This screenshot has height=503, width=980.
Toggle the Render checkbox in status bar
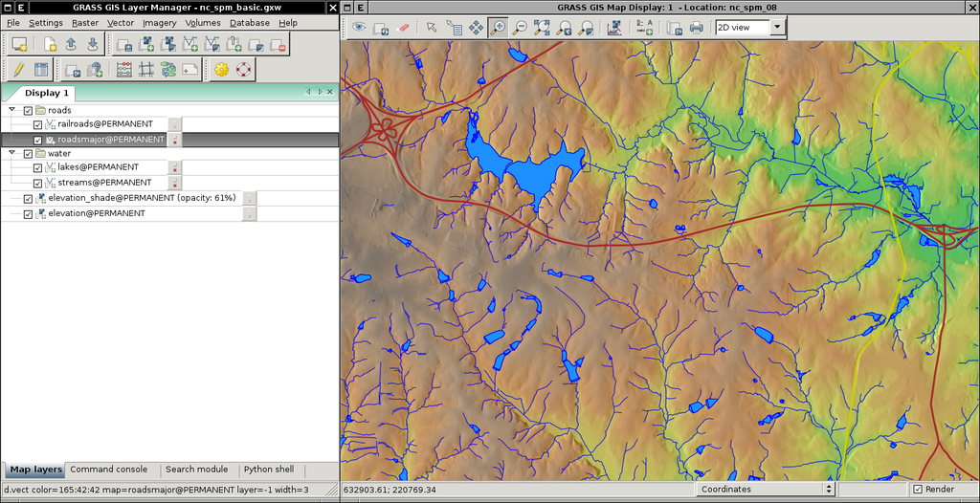click(x=918, y=490)
